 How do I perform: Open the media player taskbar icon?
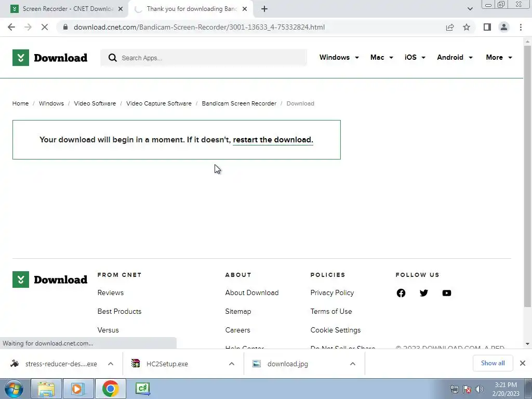78,389
